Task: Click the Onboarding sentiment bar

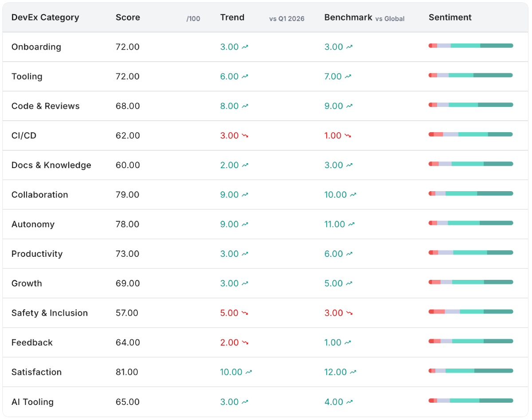Action: click(x=471, y=46)
